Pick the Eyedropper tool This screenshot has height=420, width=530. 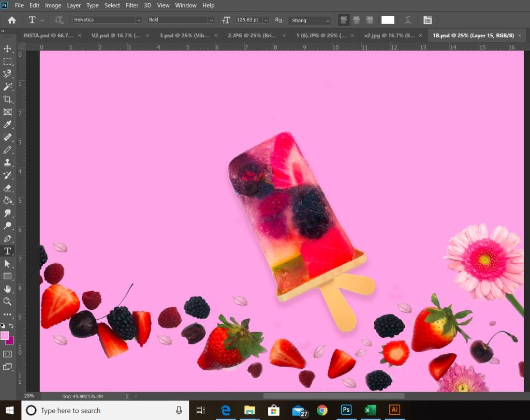tap(8, 125)
